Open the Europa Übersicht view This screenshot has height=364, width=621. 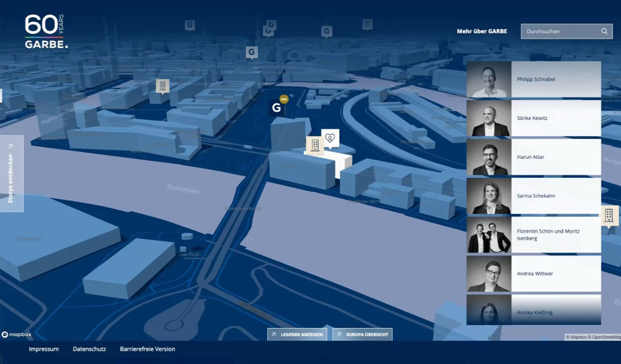pos(362,334)
